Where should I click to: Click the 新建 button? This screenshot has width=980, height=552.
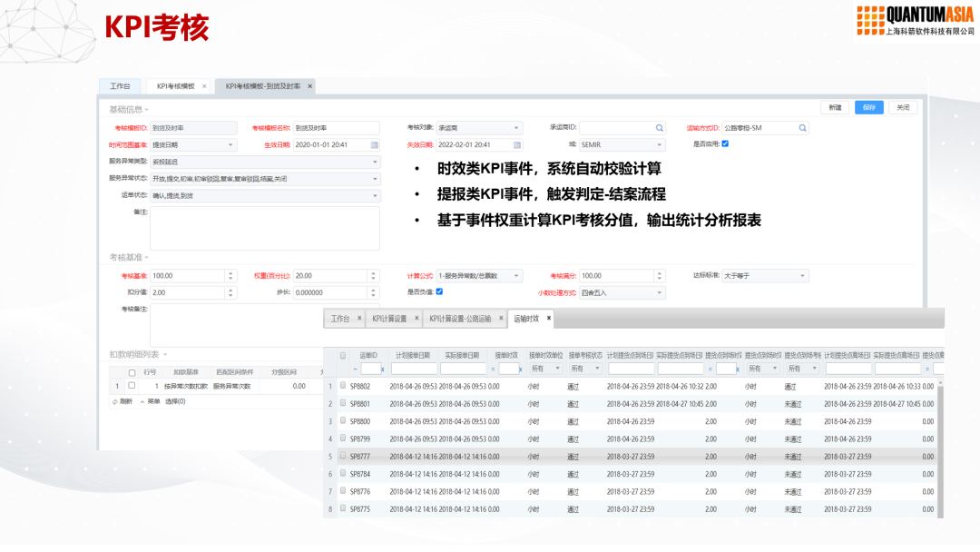pos(835,107)
